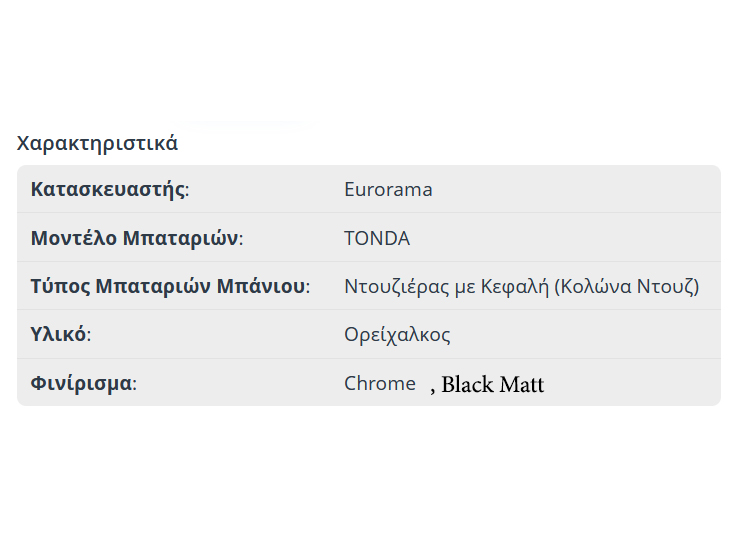Screen dimensions: 737x537
Task: Click the TONDA model value
Action: (377, 239)
